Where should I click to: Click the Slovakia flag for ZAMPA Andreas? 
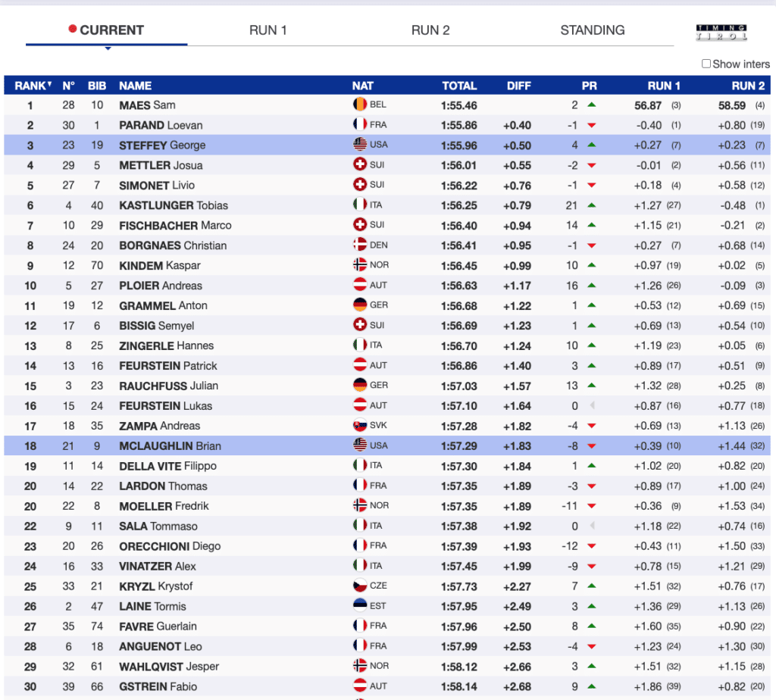click(360, 426)
